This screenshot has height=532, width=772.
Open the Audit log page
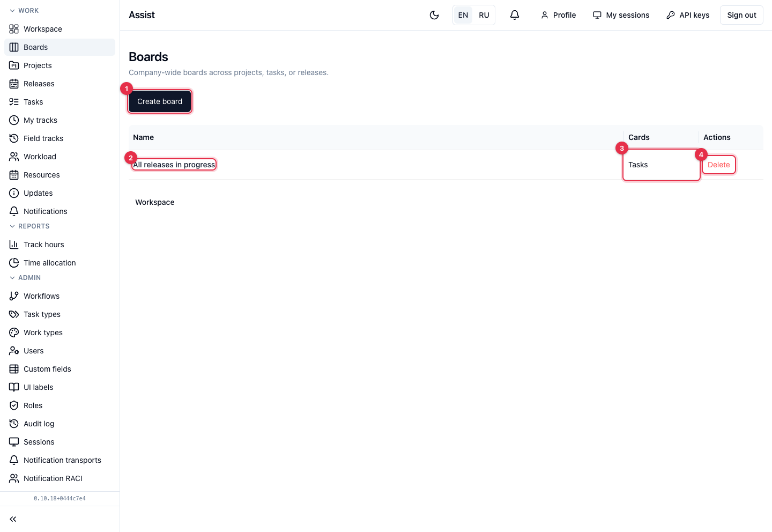pos(60,424)
